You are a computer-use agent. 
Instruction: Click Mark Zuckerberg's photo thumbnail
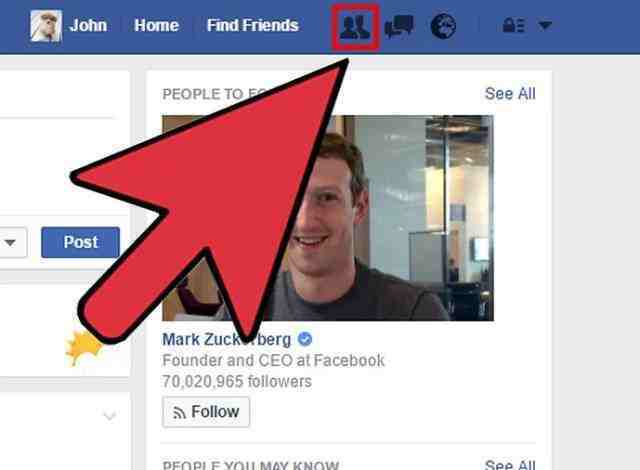coord(328,218)
